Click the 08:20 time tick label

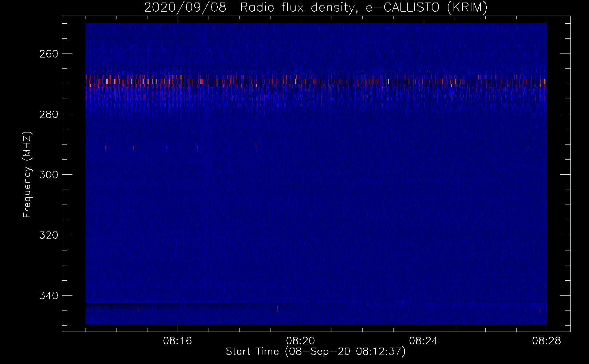pyautogui.click(x=300, y=341)
